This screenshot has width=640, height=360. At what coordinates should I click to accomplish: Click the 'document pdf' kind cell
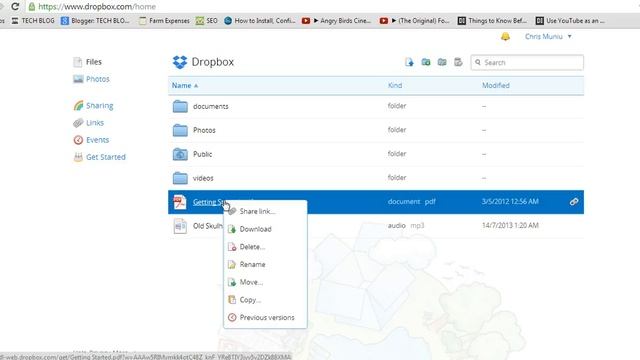411,202
